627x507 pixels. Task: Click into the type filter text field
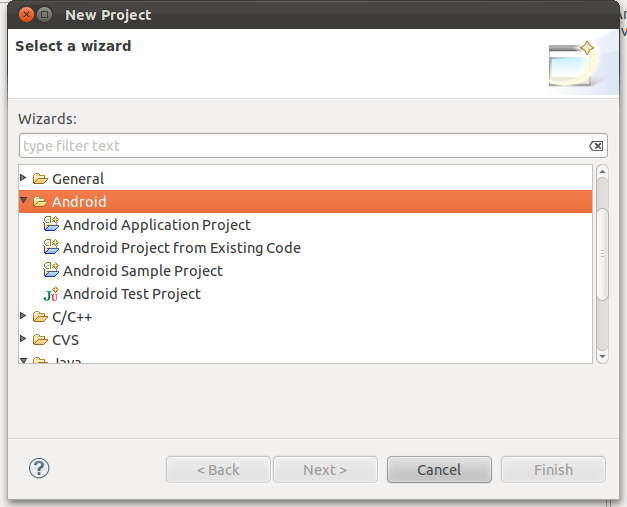[300, 146]
